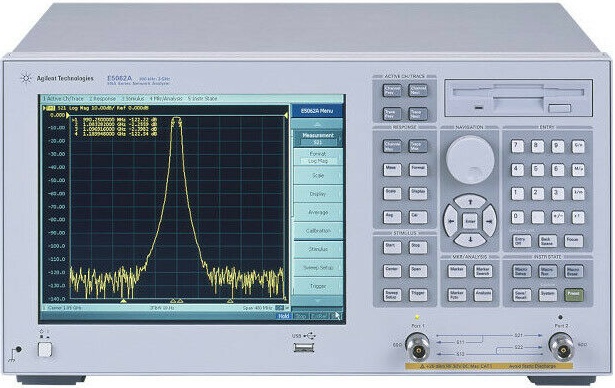
Task: Toggle the front panel power switch
Action: coord(45,349)
